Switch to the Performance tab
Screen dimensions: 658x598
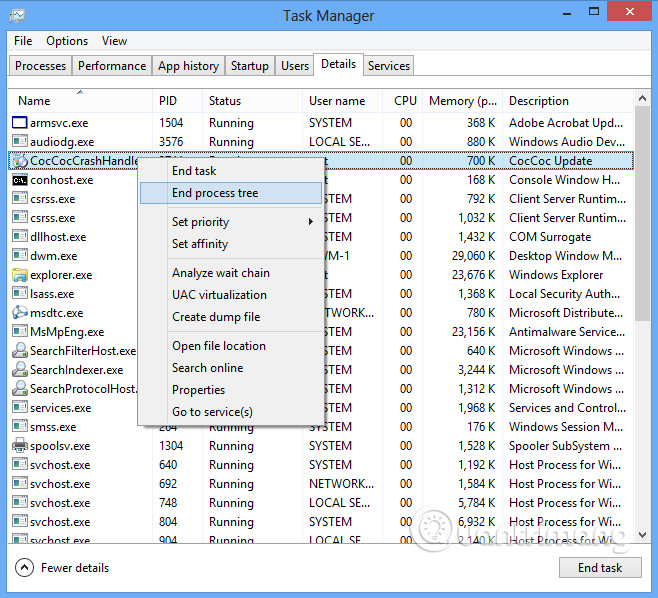112,66
